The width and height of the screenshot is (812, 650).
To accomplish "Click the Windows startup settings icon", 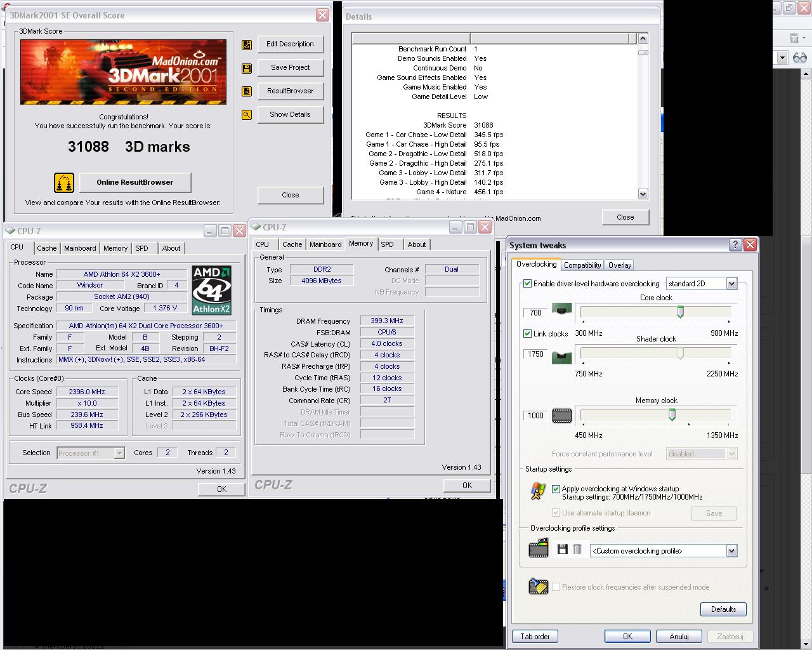I will coord(538,491).
